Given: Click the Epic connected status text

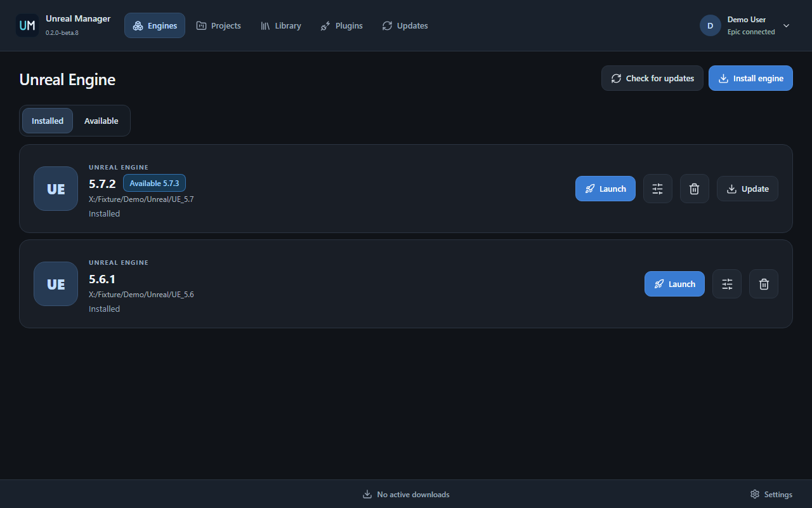Looking at the screenshot, I should coord(751,32).
